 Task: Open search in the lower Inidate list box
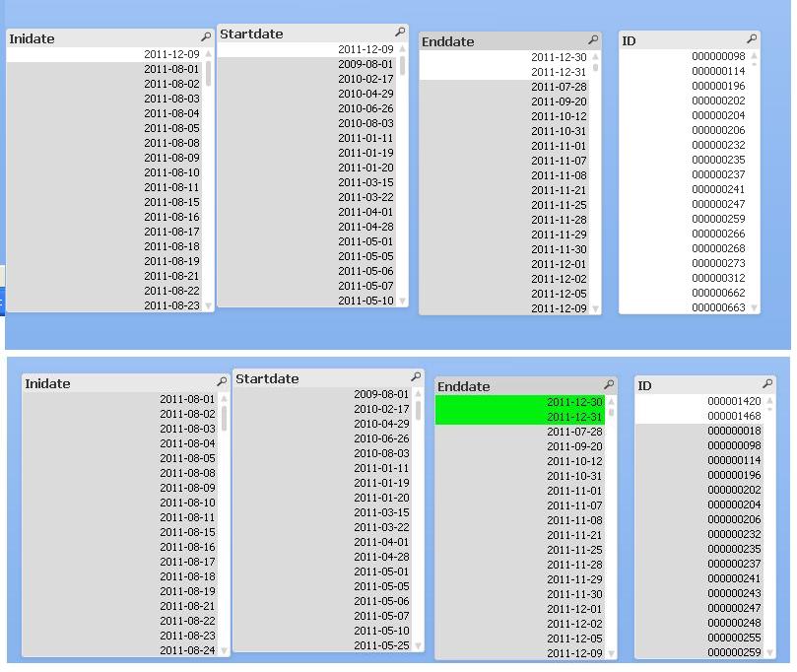click(222, 381)
